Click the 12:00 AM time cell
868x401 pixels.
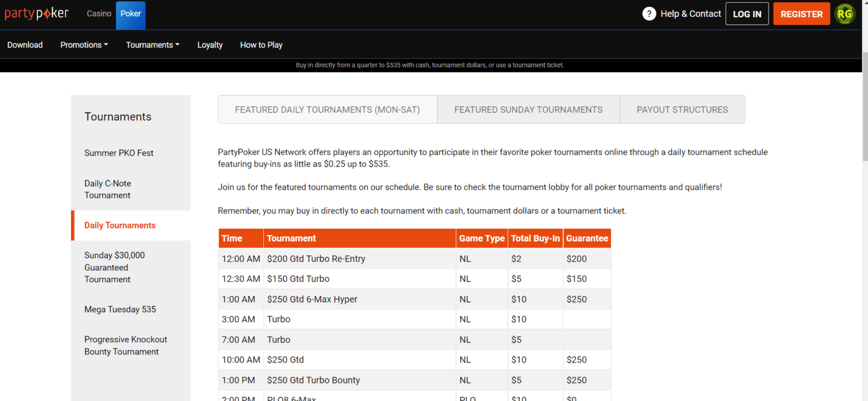coord(241,259)
